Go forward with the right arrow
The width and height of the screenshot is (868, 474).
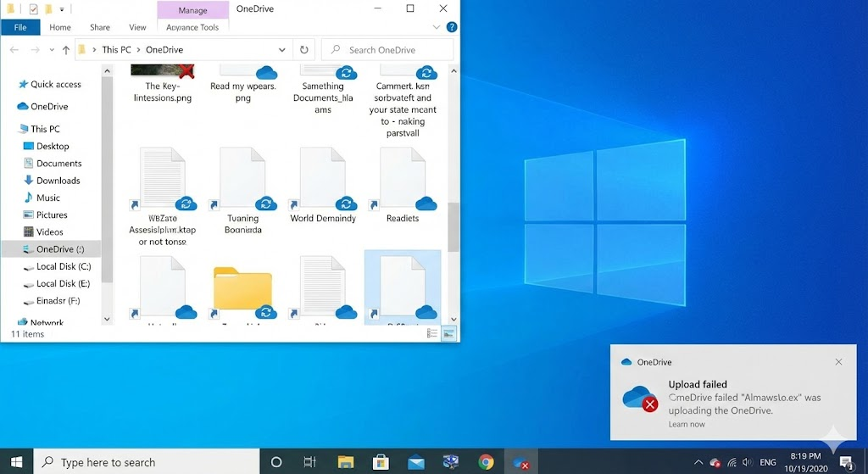tap(35, 50)
